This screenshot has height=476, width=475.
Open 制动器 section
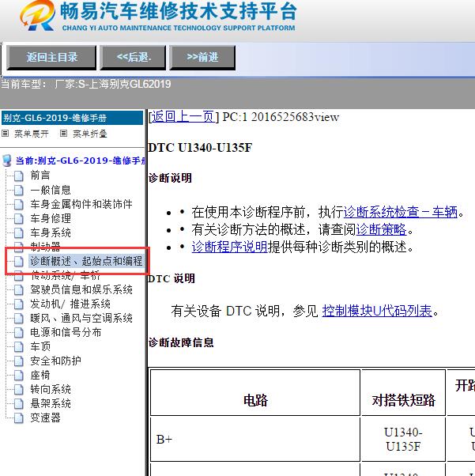tap(46, 246)
